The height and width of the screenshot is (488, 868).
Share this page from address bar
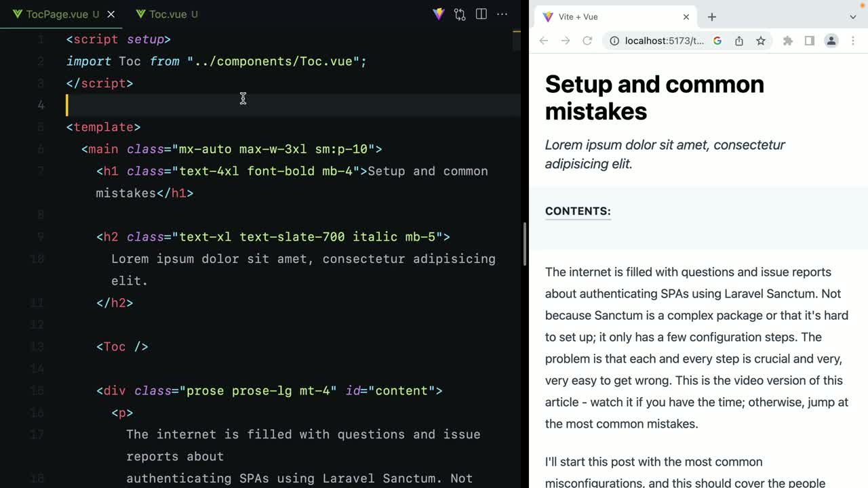point(739,41)
